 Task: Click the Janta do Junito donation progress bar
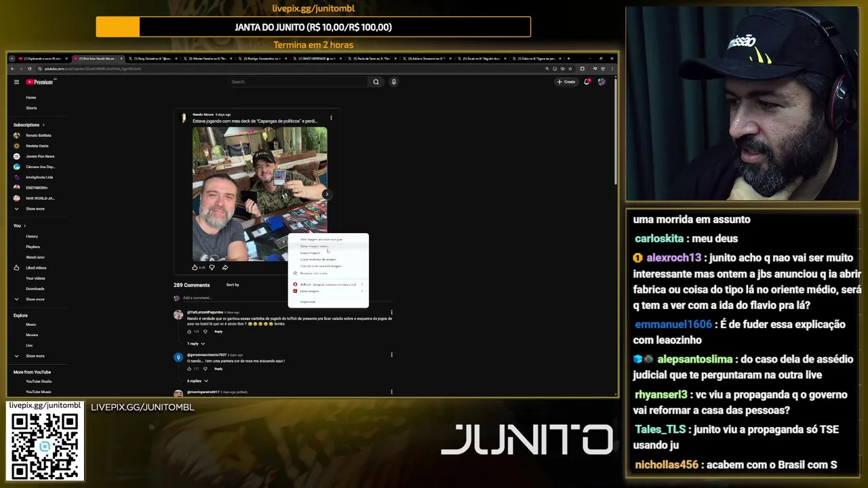[x=313, y=27]
